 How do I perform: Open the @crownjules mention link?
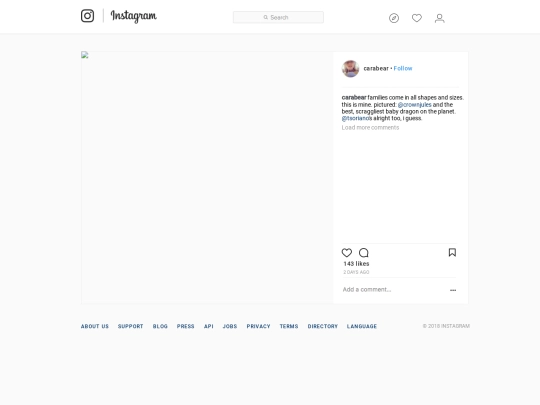point(414,105)
